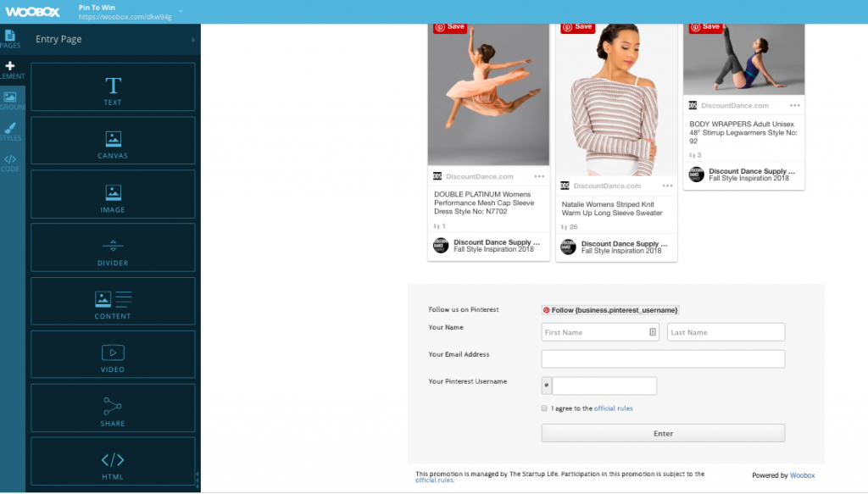Click the repin count on dress pin
Screen dimensions: 868x494
pos(440,226)
